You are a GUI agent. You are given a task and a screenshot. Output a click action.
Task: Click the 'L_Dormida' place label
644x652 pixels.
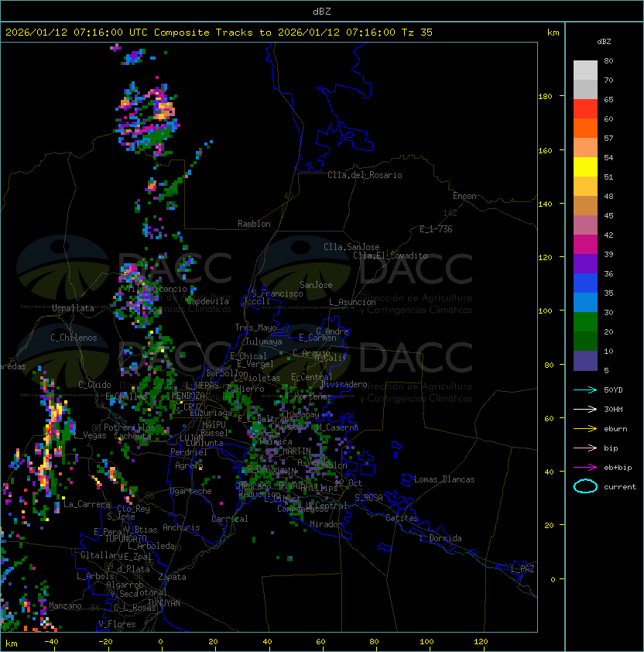pyautogui.click(x=440, y=538)
